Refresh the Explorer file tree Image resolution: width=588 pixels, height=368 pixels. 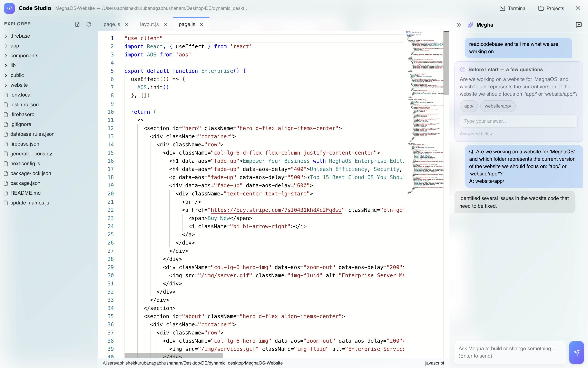[89, 24]
